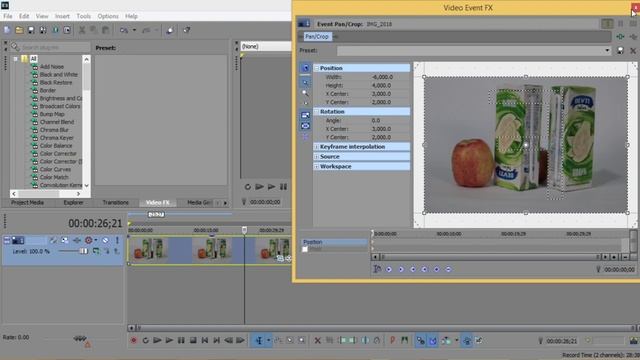640x360 pixels.
Task: Go to project start in the transport bar
Action: (205, 340)
